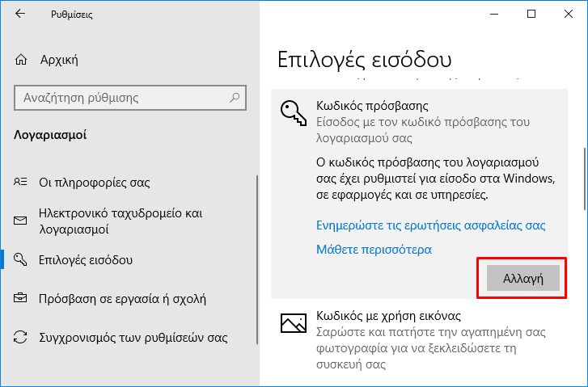Click the picture password image icon
Viewport: 588px width, 387px height.
coord(294,323)
